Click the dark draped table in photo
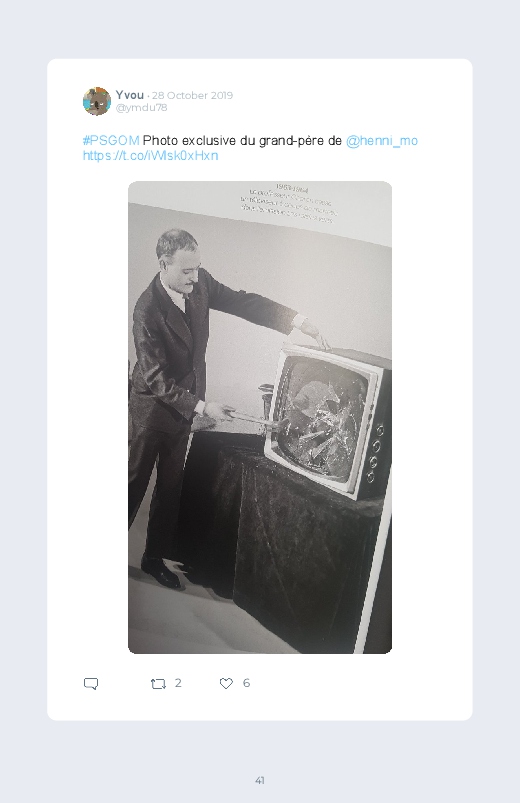 click(x=287, y=548)
